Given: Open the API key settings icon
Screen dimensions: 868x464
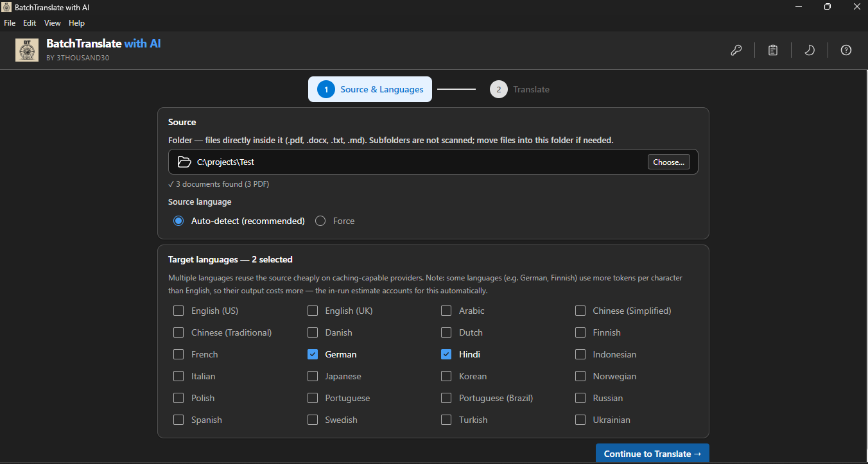Looking at the screenshot, I should 736,50.
